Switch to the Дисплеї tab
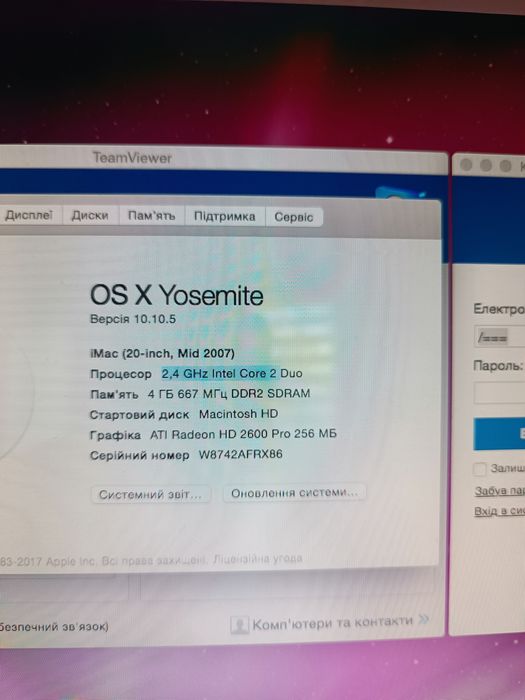This screenshot has height=700, width=525. [29, 216]
